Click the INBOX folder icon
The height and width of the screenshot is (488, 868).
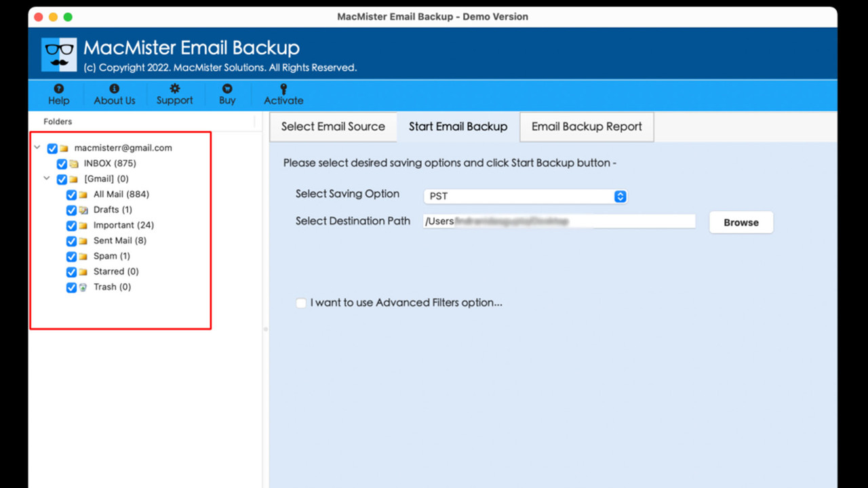[x=73, y=164]
